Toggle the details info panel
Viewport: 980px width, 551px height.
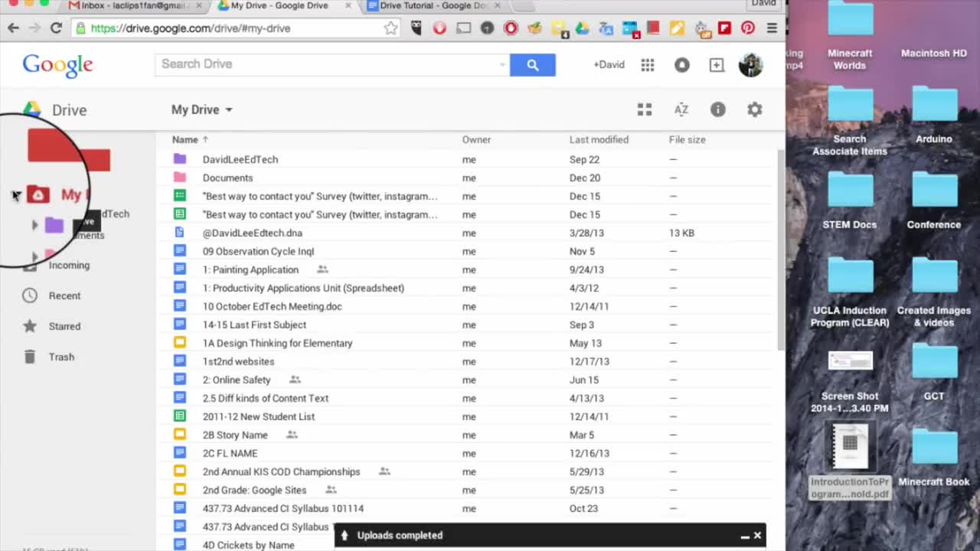[717, 109]
